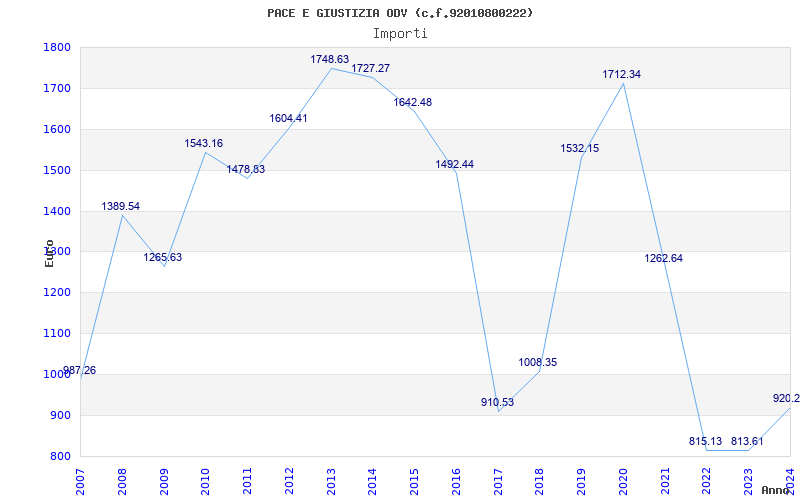
Task: Click the 1400 y-axis value
Action: tap(57, 211)
